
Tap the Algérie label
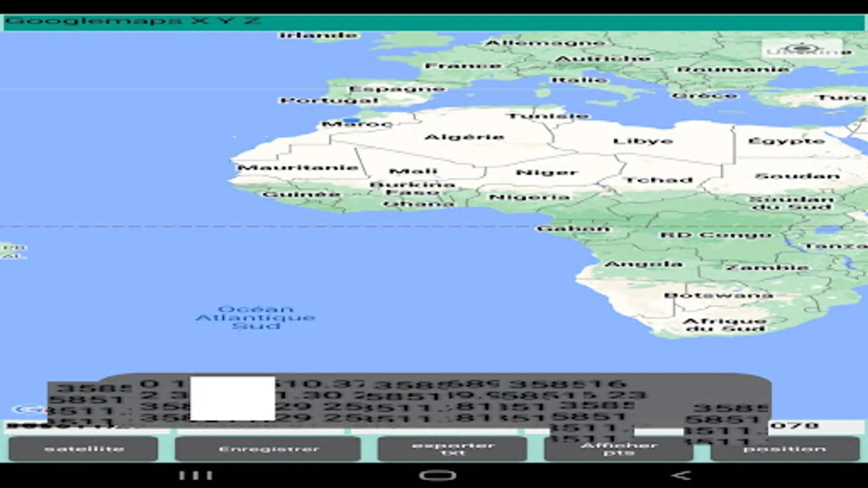tap(464, 137)
